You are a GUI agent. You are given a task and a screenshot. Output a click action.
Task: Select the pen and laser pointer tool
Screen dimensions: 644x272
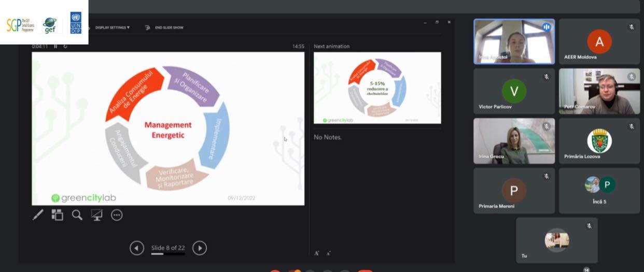(x=38, y=215)
